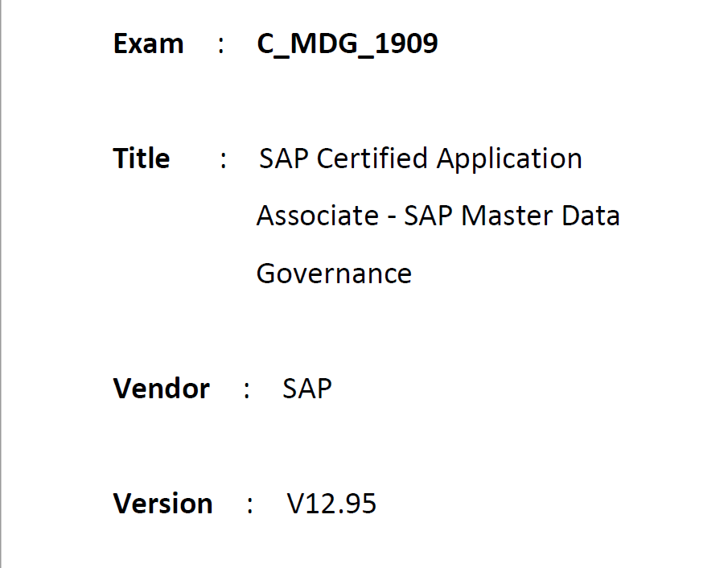This screenshot has width=728, height=568.
Task: Click the word 'Data' ending the second title line
Action: pos(591,216)
